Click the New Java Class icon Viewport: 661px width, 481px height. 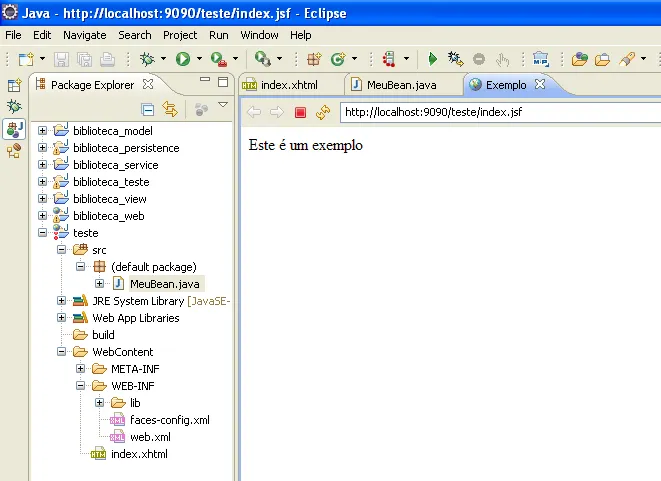(x=338, y=59)
